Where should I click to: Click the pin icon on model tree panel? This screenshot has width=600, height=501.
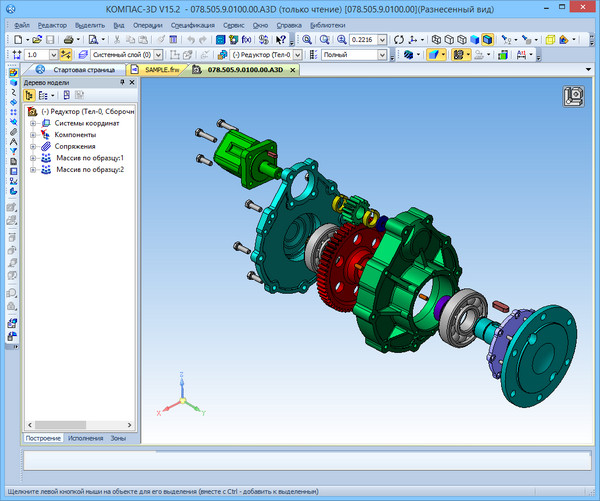pos(123,82)
